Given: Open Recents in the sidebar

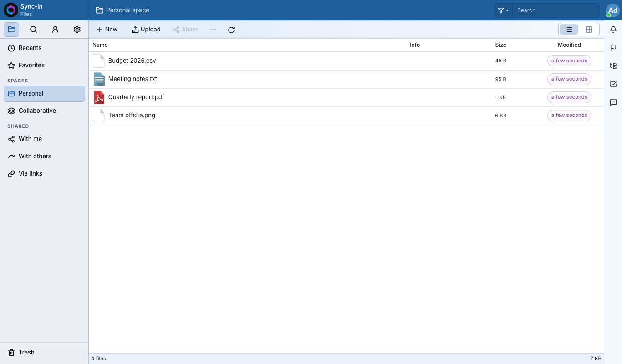Looking at the screenshot, I should click(x=44, y=48).
